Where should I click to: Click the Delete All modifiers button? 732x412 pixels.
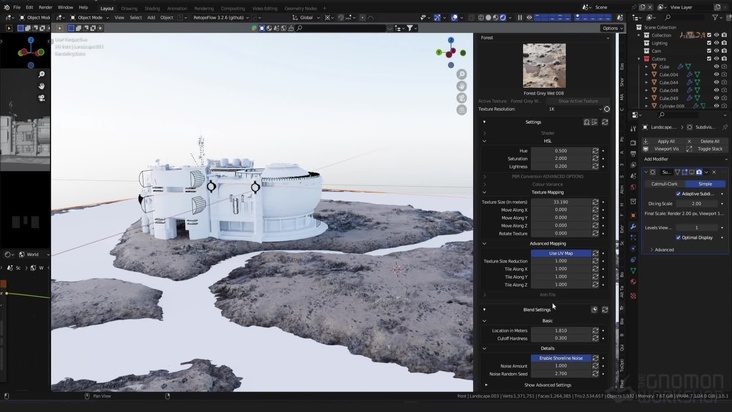[706, 141]
